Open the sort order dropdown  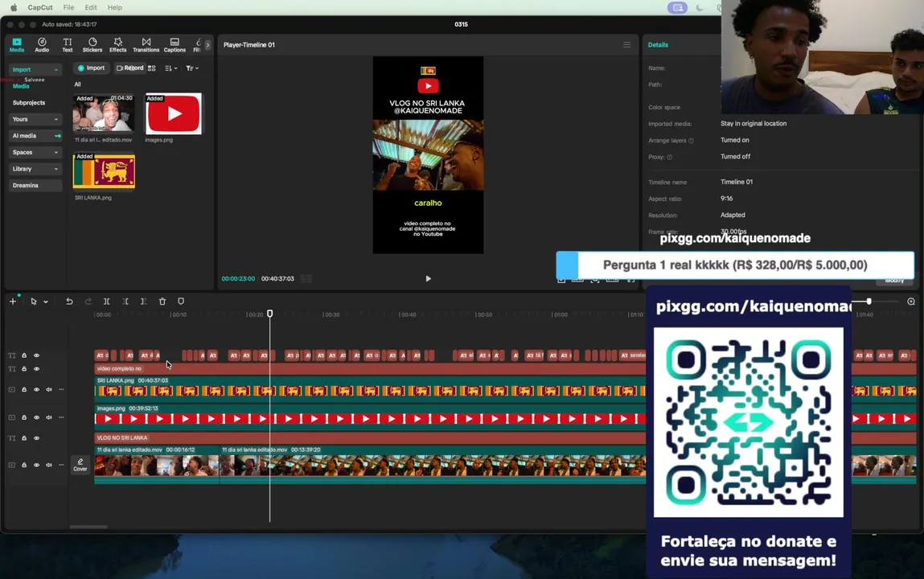click(x=171, y=68)
